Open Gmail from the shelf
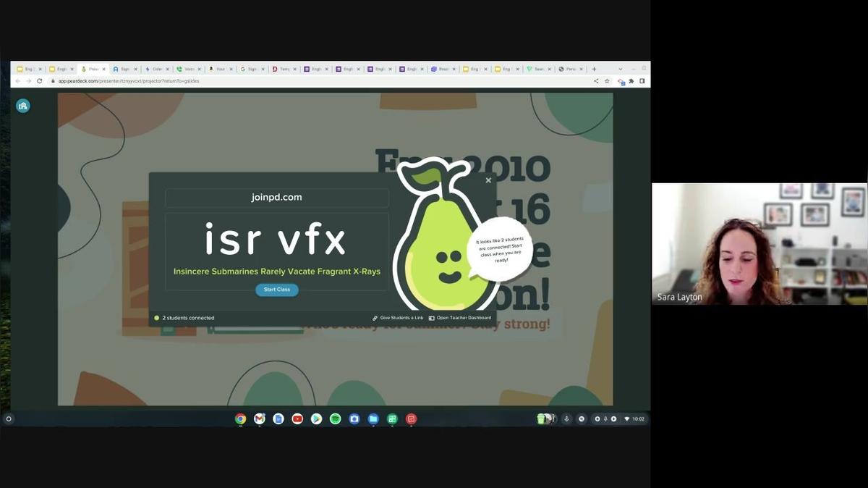This screenshot has height=488, width=868. pos(259,418)
